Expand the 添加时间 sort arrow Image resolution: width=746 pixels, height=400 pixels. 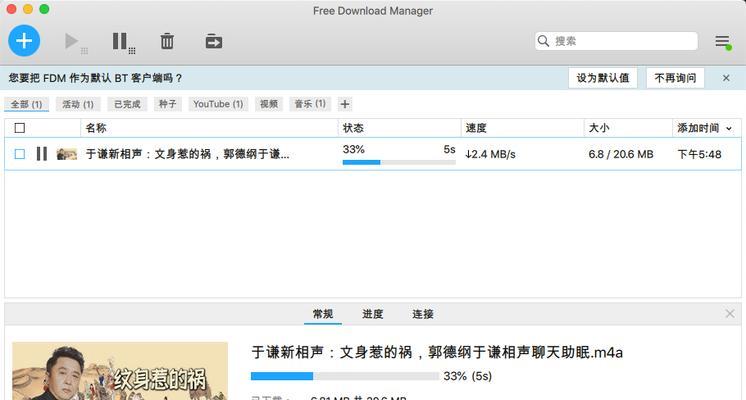coord(729,128)
